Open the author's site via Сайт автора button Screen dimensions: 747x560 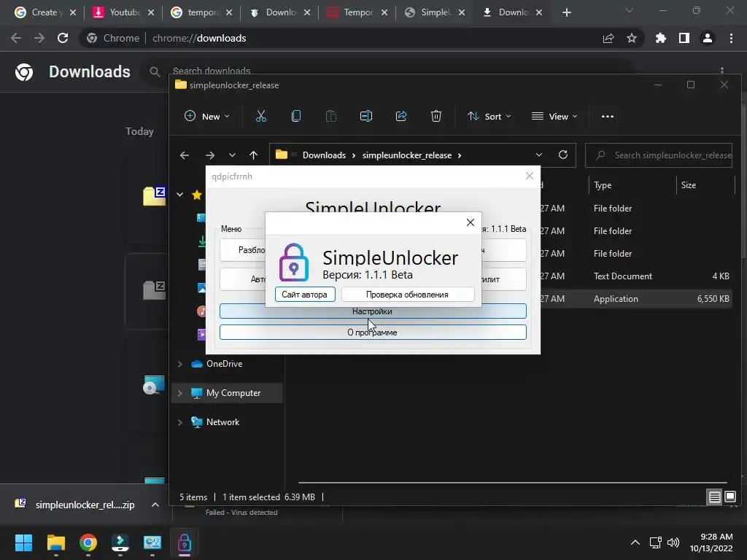305,295
